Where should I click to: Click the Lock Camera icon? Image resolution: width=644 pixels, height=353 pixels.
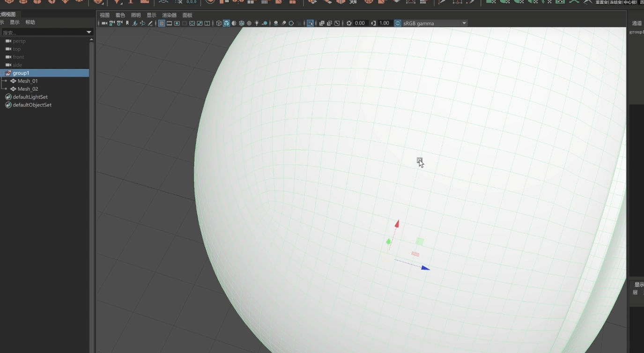[112, 23]
